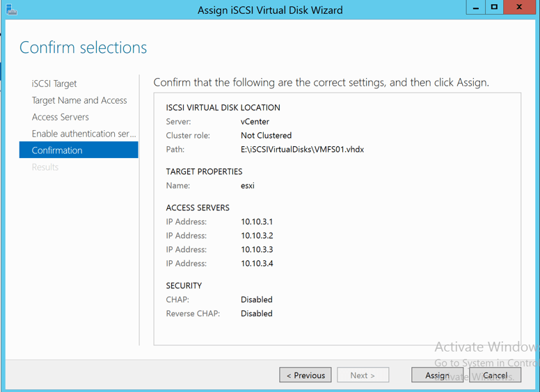The height and width of the screenshot is (392, 540).
Task: Go to the iSCSI Target step
Action: click(54, 84)
